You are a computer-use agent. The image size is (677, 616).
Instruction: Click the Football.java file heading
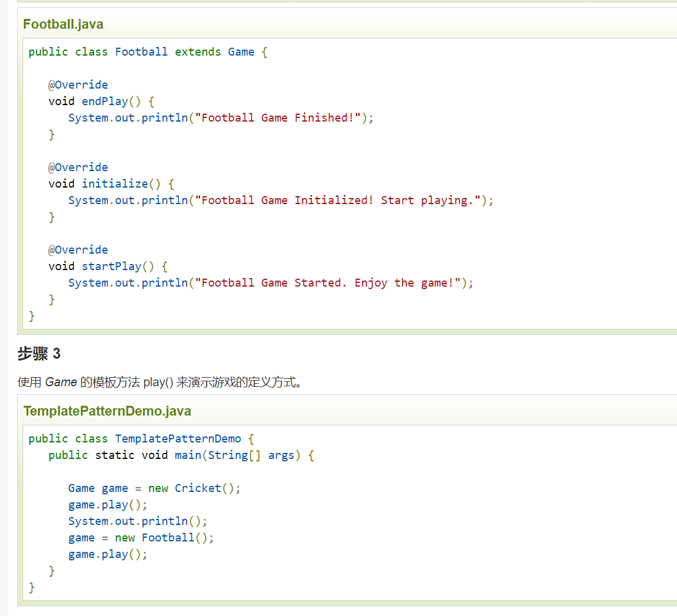click(63, 24)
